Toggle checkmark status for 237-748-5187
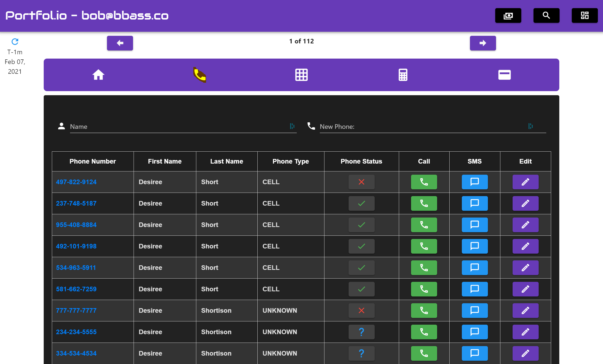This screenshot has height=364, width=603. [x=361, y=203]
